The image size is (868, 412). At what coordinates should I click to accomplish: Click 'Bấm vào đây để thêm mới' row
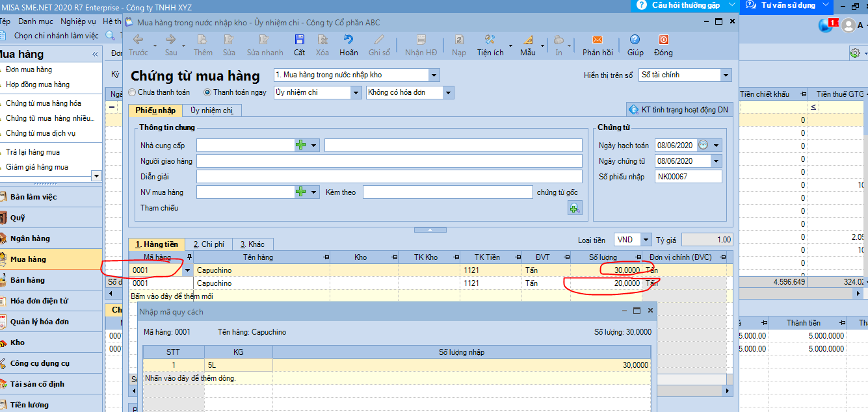[430, 296]
